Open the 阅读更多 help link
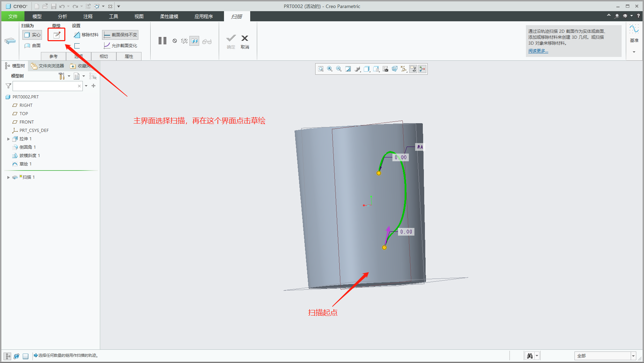 (538, 51)
